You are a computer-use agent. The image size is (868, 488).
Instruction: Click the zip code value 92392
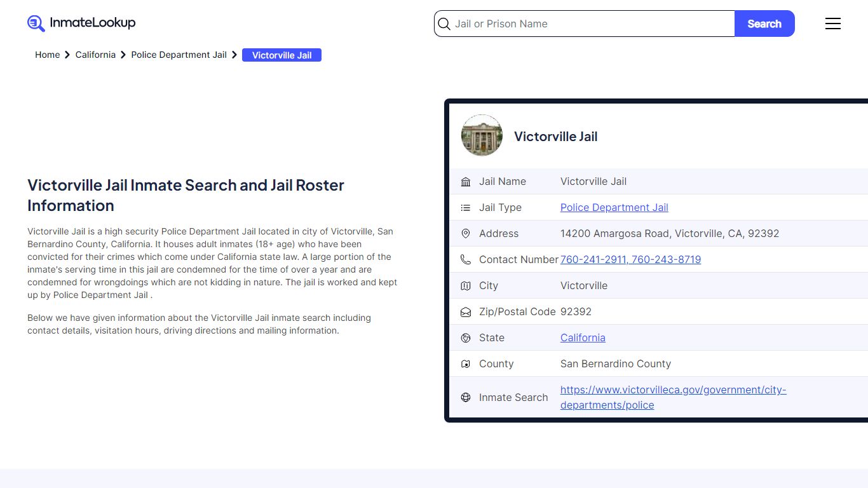point(576,311)
